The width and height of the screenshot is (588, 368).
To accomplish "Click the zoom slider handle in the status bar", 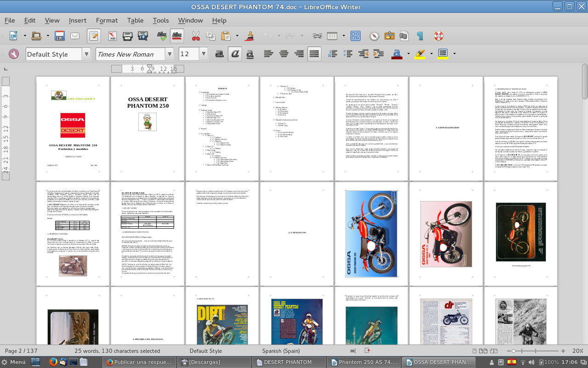I will (514, 351).
